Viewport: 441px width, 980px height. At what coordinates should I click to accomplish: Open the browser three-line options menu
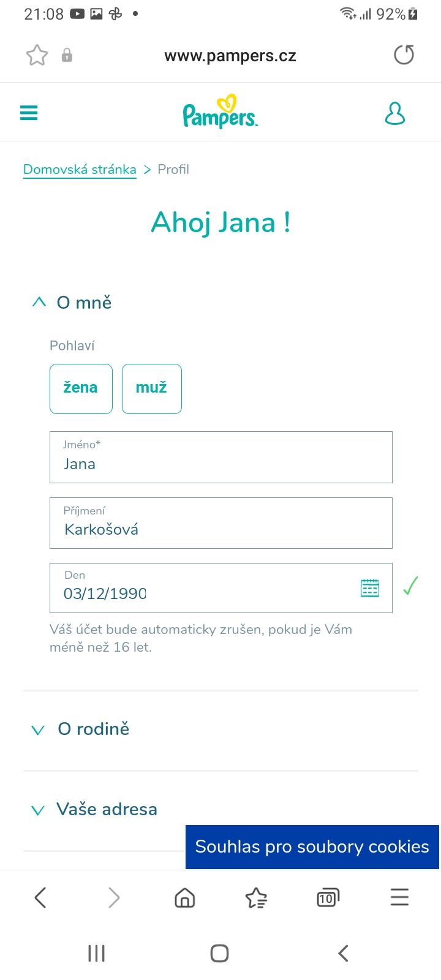click(399, 898)
